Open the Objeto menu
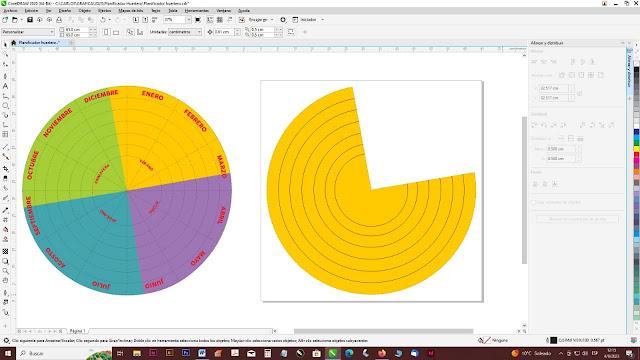Viewport: 640px width, 360px height. click(x=84, y=11)
